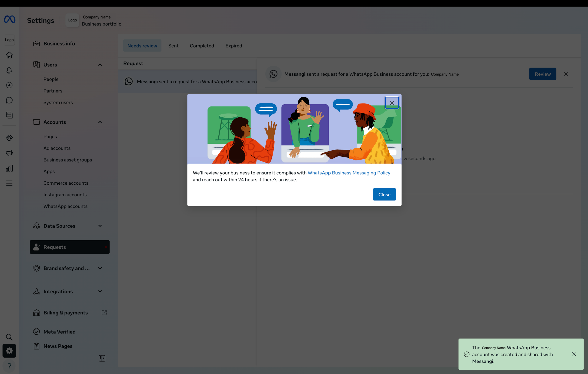
Task: Open WhatsApp accounts in sidebar
Action: tap(65, 206)
